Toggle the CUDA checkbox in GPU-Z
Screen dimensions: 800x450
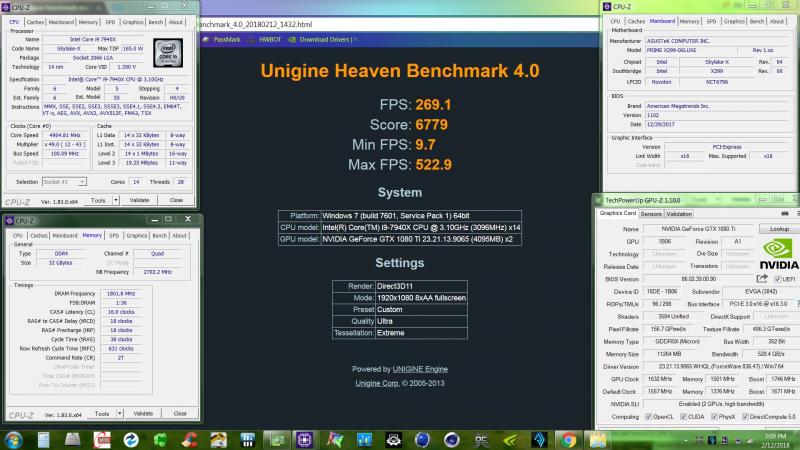tap(683, 417)
